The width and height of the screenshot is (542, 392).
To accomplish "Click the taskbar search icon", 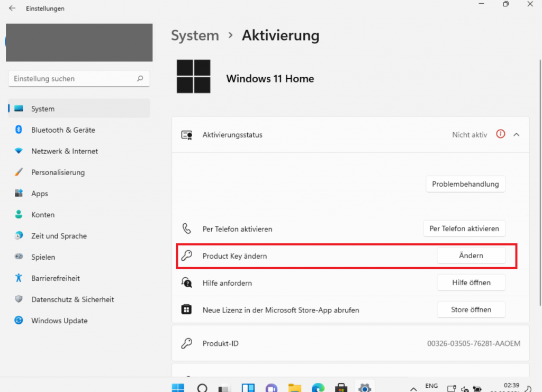I will [x=202, y=388].
